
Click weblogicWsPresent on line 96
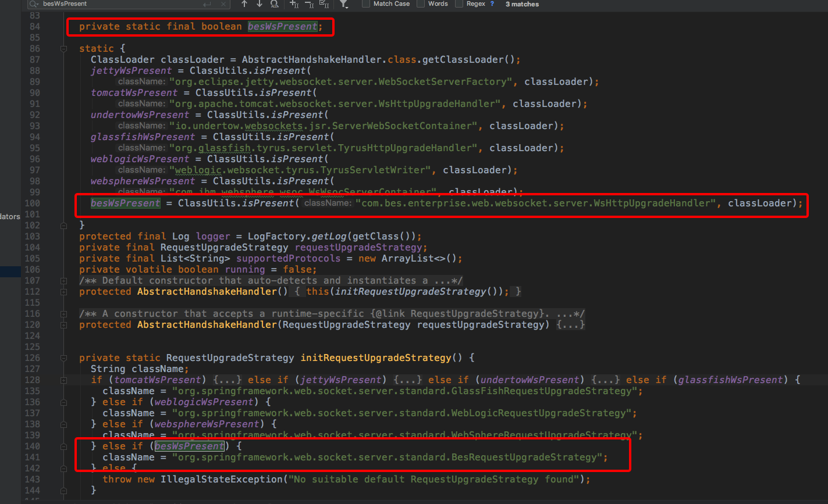(140, 159)
